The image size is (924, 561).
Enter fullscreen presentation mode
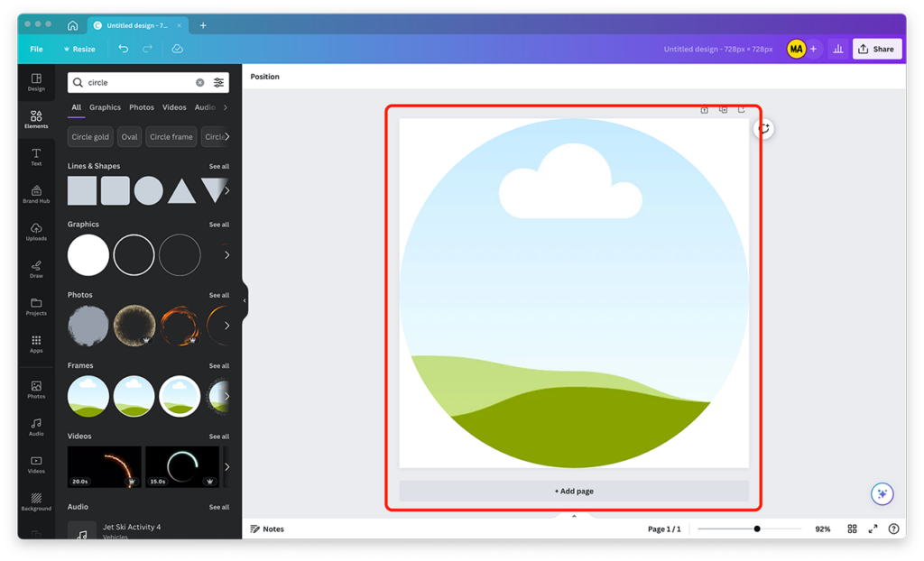click(873, 529)
